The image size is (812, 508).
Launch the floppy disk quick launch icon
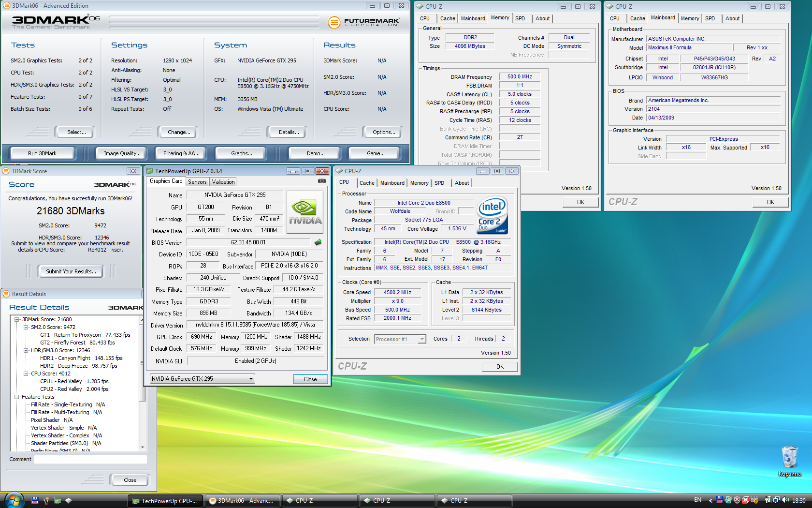(35, 501)
